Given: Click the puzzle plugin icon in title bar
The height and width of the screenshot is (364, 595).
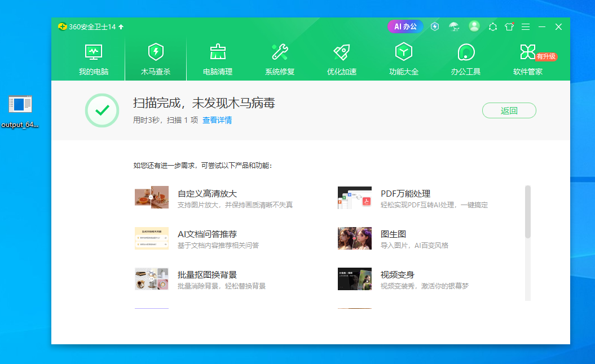Looking at the screenshot, I should click(x=492, y=27).
